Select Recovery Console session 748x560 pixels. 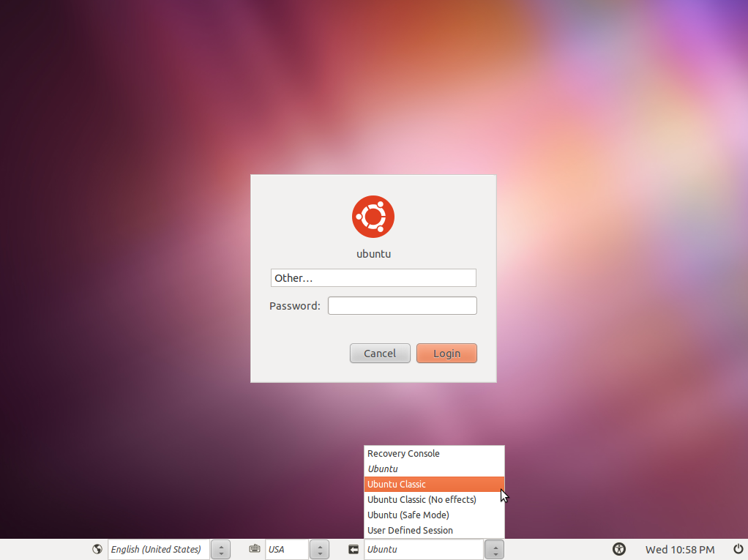[434, 454]
